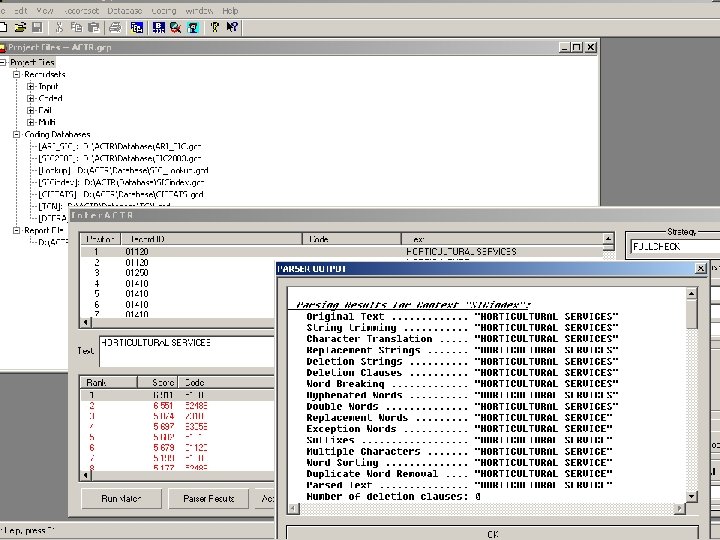Open the Database menu
720x540 pixels.
point(125,11)
